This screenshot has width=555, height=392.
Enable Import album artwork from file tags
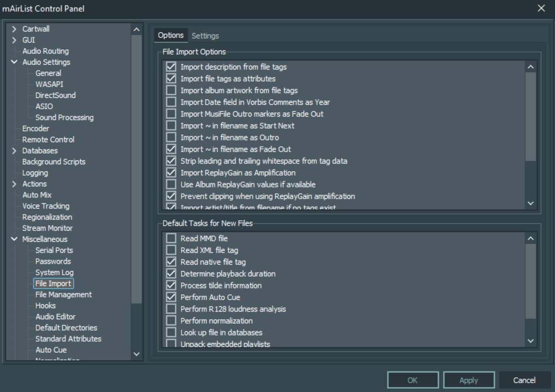[171, 90]
